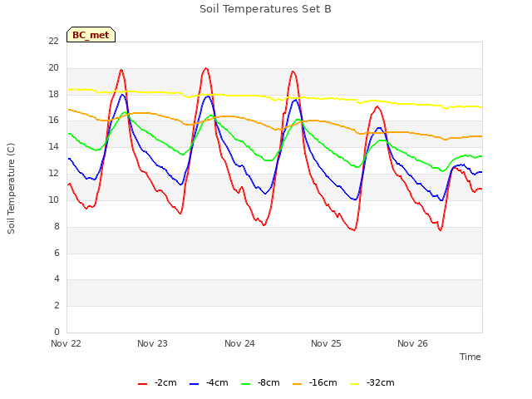Click the blue -4cm legend color marker
The height and width of the screenshot is (399, 532).
194,384
